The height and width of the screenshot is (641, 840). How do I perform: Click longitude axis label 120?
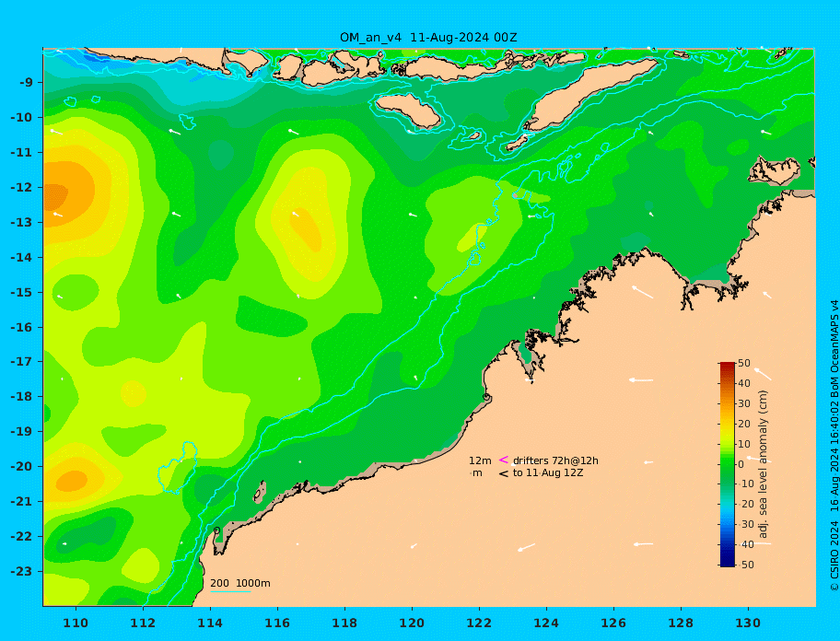click(412, 624)
